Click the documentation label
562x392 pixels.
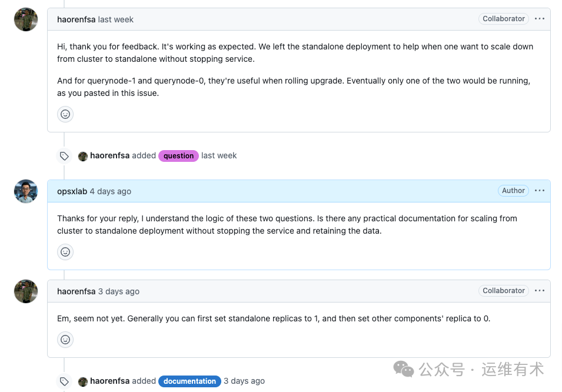pos(189,381)
